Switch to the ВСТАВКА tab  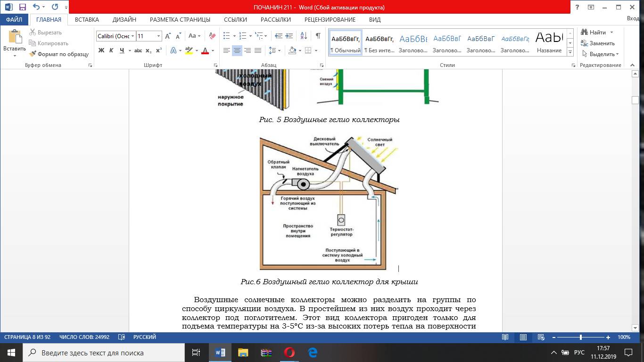pyautogui.click(x=87, y=20)
